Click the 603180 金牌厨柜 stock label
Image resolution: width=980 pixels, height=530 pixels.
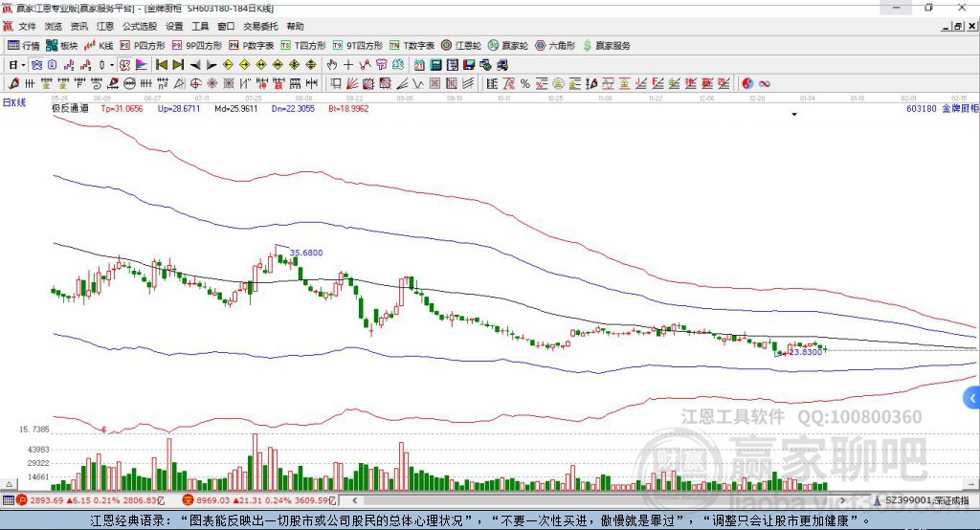point(942,108)
